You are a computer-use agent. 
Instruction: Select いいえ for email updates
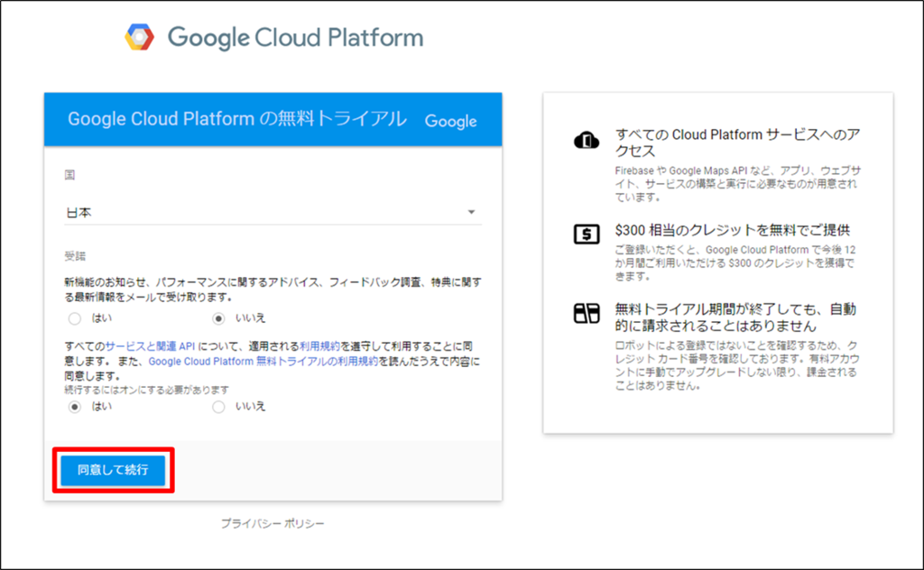[x=217, y=318]
